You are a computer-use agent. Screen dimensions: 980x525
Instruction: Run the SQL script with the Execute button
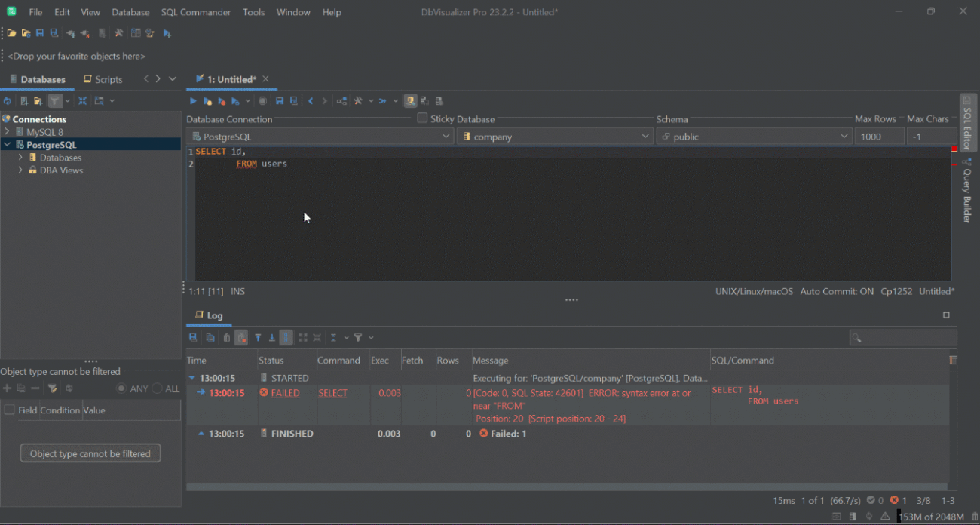point(192,100)
